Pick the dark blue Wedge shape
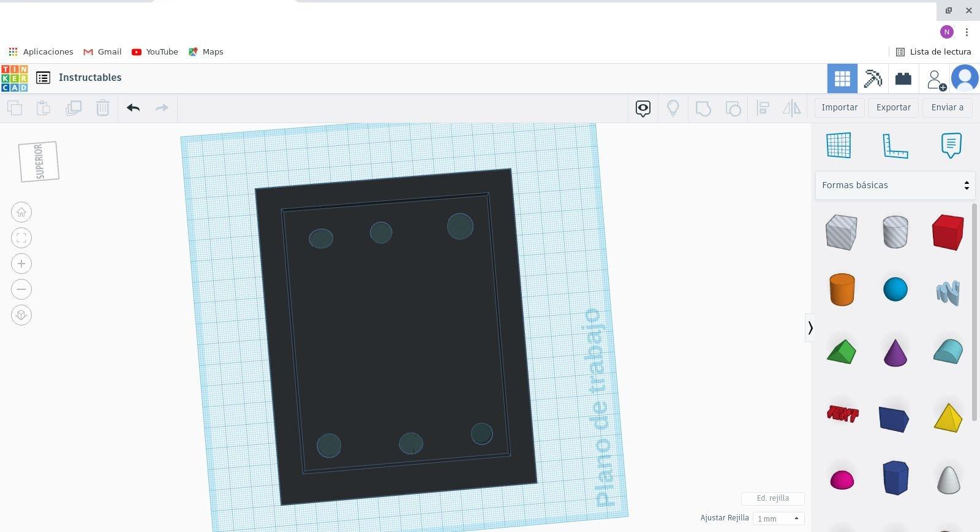980x532 pixels. click(894, 419)
